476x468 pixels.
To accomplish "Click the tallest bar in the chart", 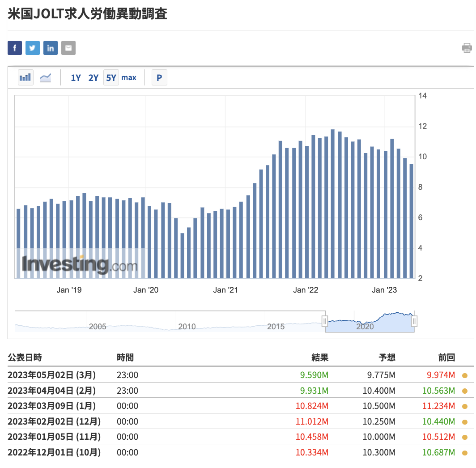I will [x=333, y=204].
